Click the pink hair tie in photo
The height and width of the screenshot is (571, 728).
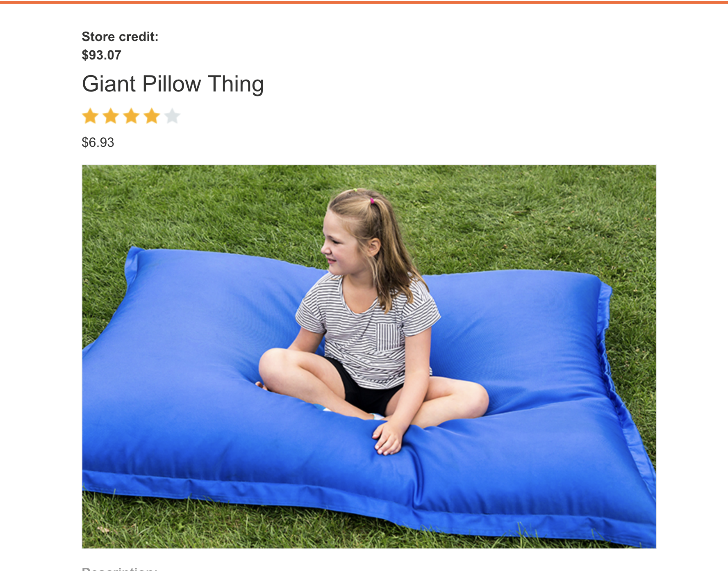coord(372,201)
